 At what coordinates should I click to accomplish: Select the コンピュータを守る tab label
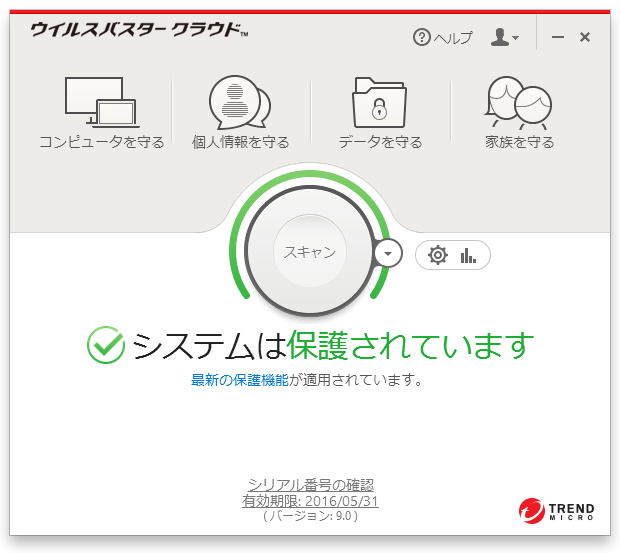point(101,142)
